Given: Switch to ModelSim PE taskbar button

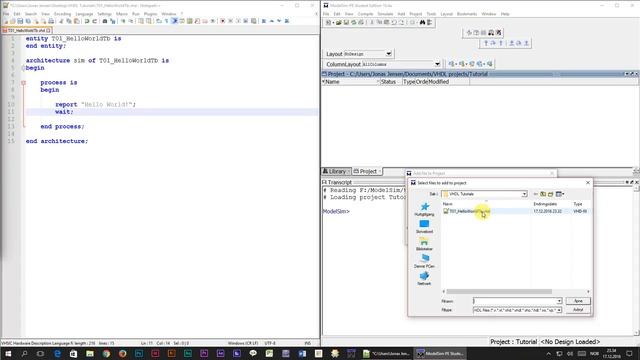Looking at the screenshot, I should pos(440,353).
